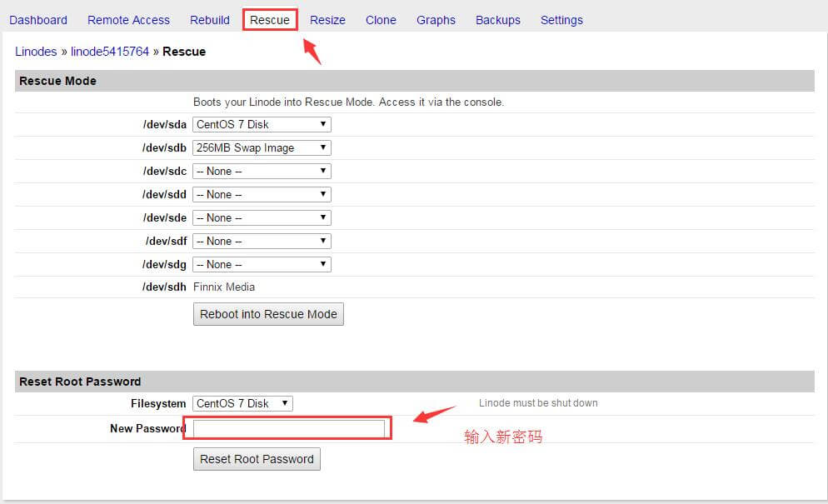Viewport: 828px width, 504px height.
Task: Open the Dashboard tab
Action: [x=38, y=20]
